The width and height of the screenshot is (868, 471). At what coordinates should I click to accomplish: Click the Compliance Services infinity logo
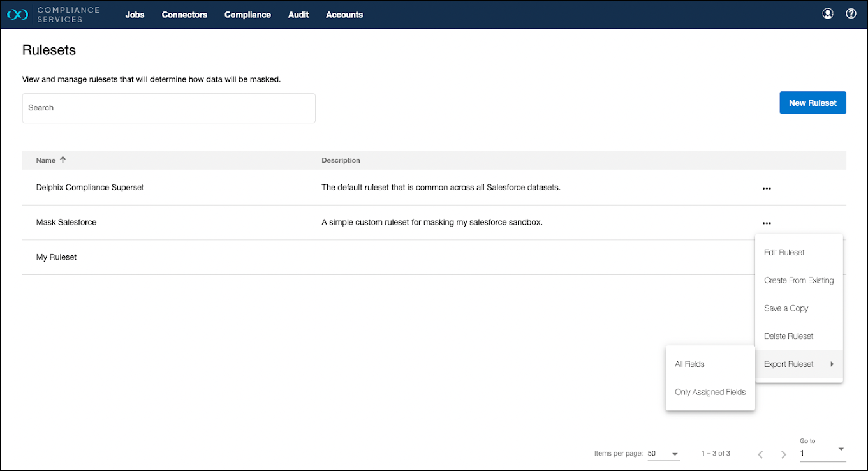(x=17, y=15)
